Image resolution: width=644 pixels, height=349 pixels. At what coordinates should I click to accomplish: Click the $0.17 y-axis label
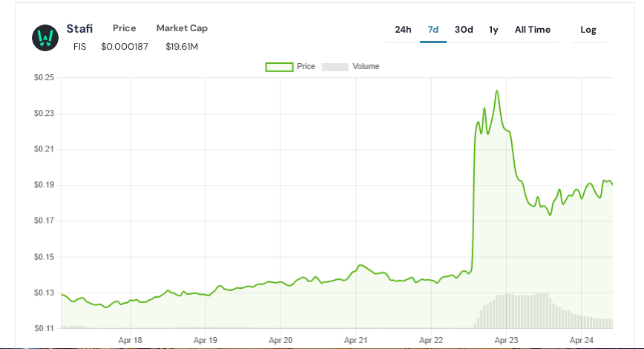click(44, 221)
